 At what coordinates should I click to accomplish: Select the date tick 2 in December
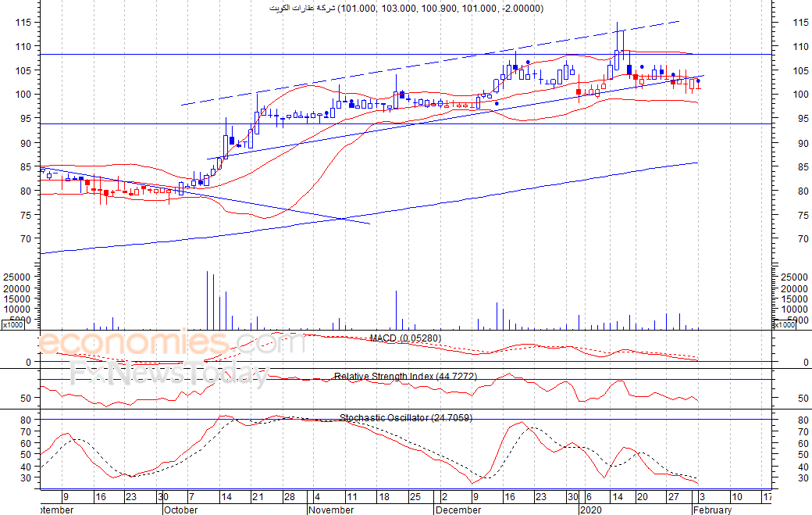pyautogui.click(x=444, y=497)
